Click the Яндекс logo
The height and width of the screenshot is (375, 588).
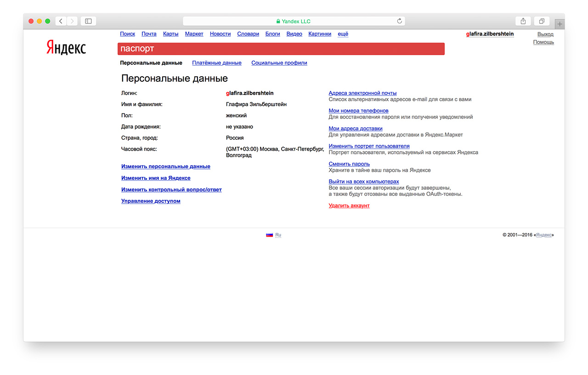pyautogui.click(x=66, y=47)
